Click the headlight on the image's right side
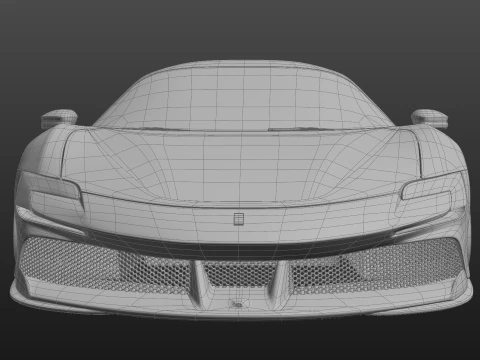The height and width of the screenshot is (360, 480). 427,191
